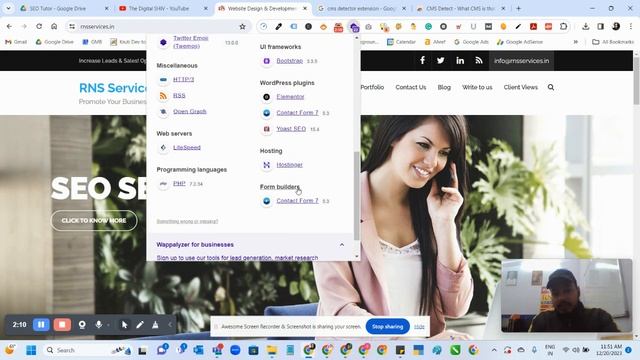Open Gmail bookmark
The height and width of the screenshot is (360, 640).
click(16, 42)
